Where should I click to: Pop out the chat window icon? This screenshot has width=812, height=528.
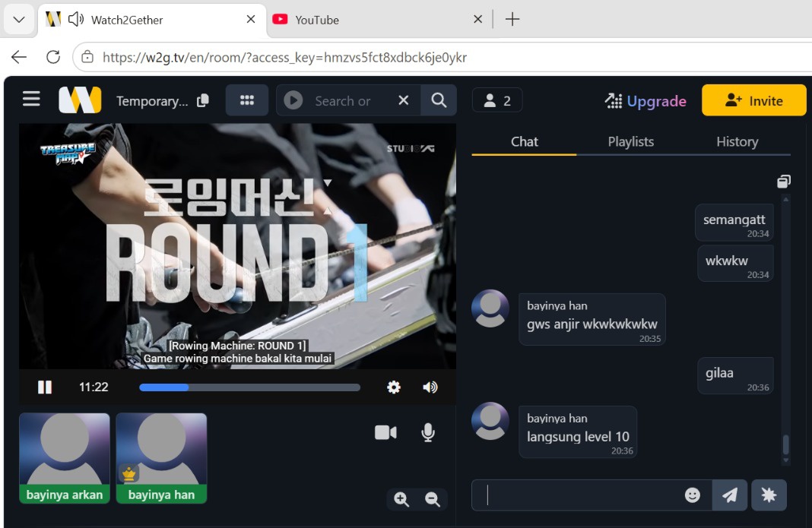784,181
